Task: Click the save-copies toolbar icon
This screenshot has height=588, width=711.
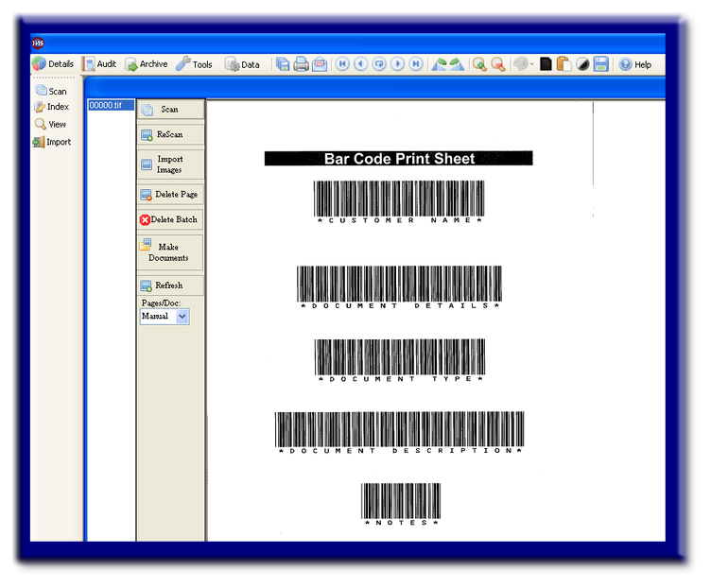Action: pyautogui.click(x=283, y=64)
